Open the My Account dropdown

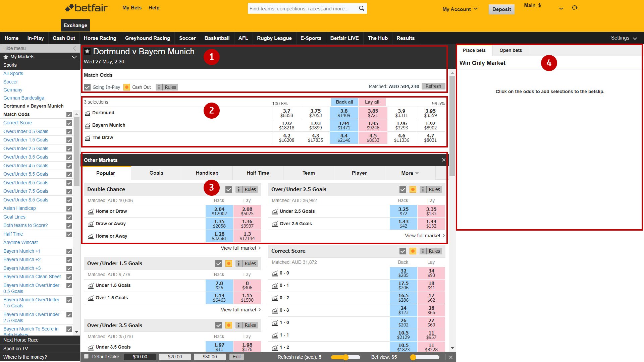[460, 9]
